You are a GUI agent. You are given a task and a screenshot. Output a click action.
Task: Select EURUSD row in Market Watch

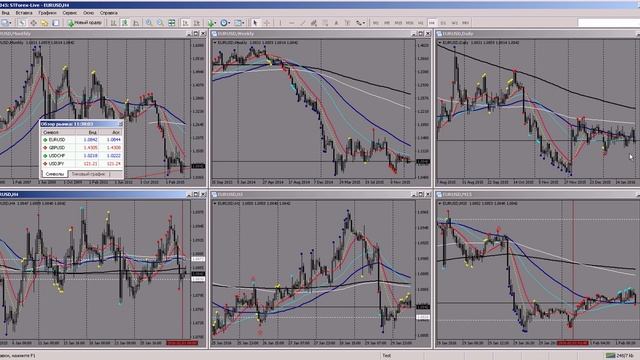(x=82, y=140)
